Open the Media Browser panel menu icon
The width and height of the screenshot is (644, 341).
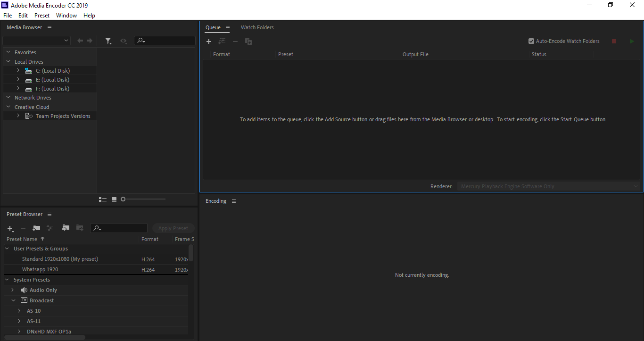pyautogui.click(x=50, y=28)
